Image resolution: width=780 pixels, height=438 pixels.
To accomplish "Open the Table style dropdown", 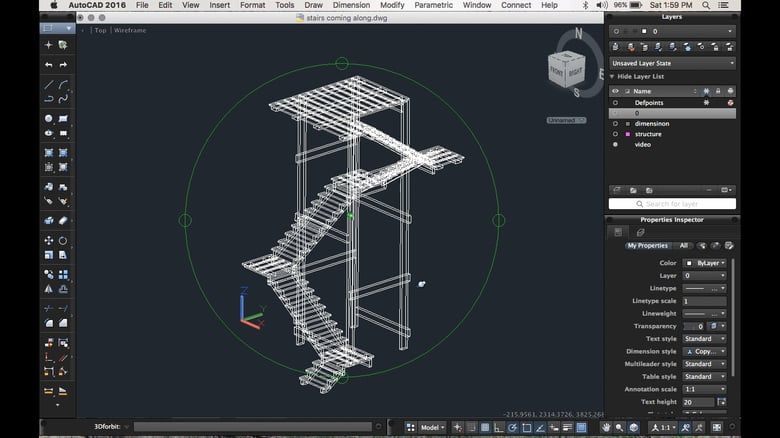I will coord(705,376).
